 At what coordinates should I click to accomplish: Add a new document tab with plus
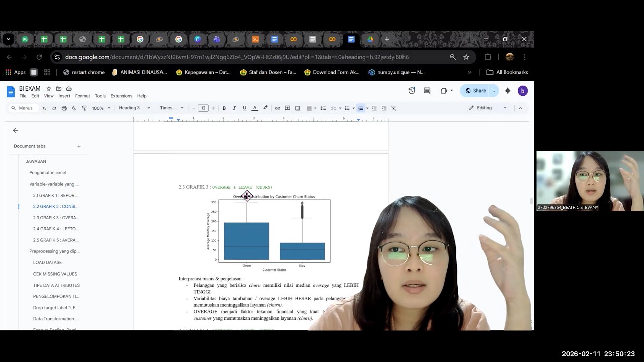click(79, 146)
